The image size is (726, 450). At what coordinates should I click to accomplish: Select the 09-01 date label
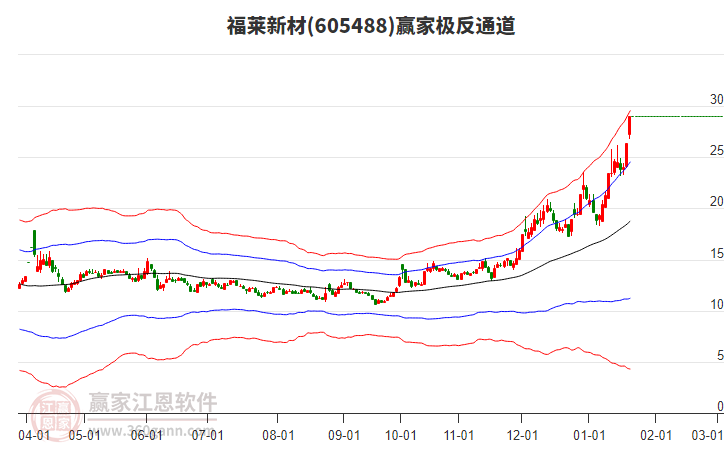(344, 436)
